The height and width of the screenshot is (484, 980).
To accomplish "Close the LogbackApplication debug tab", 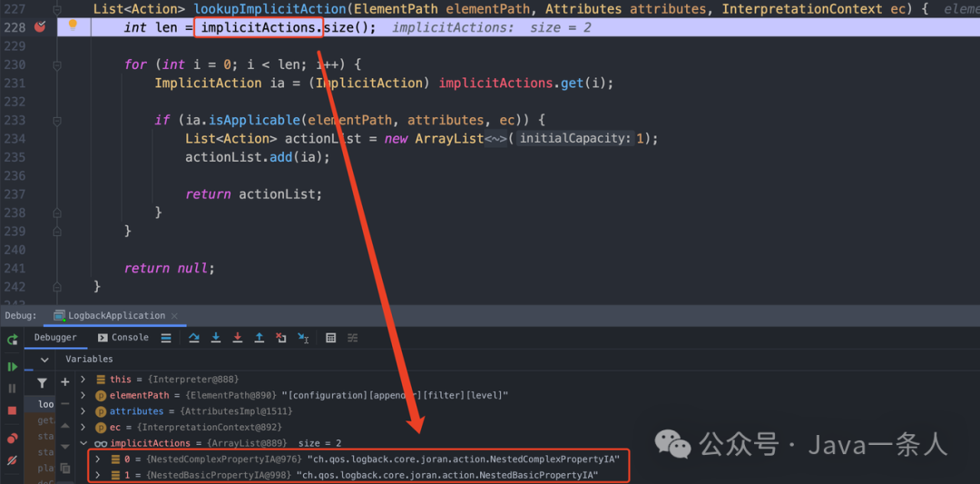I will 174,316.
